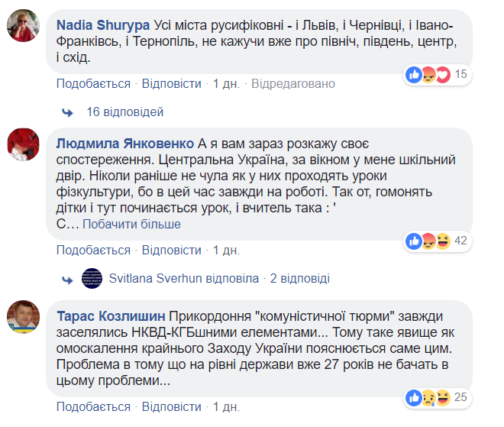504x427 pixels.
Task: Expand comment with Побачити більше
Action: tap(131, 224)
